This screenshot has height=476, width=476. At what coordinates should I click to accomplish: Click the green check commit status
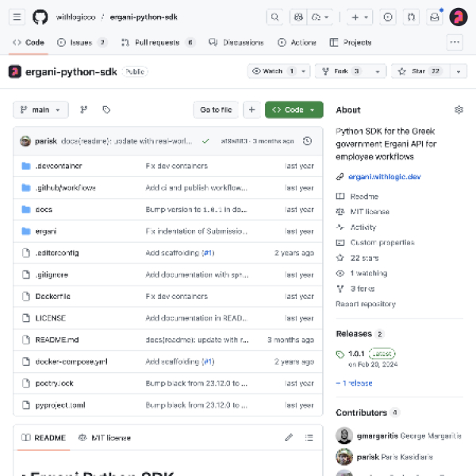[205, 141]
